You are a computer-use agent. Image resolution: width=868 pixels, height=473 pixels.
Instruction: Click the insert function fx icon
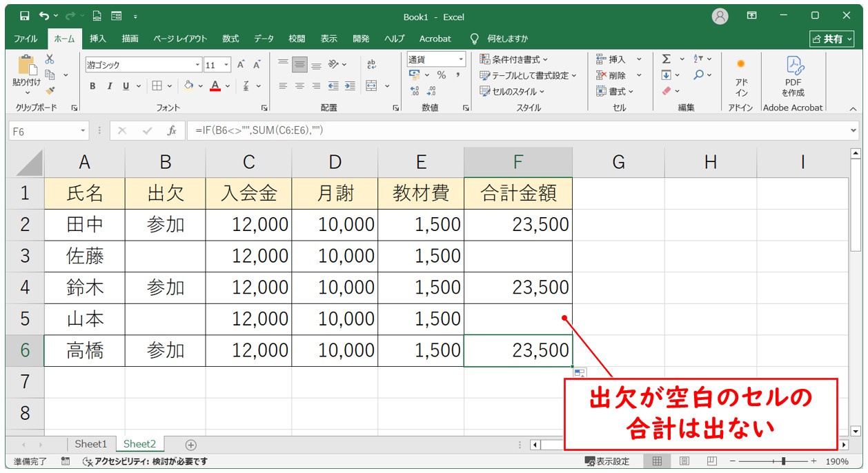[x=172, y=131]
